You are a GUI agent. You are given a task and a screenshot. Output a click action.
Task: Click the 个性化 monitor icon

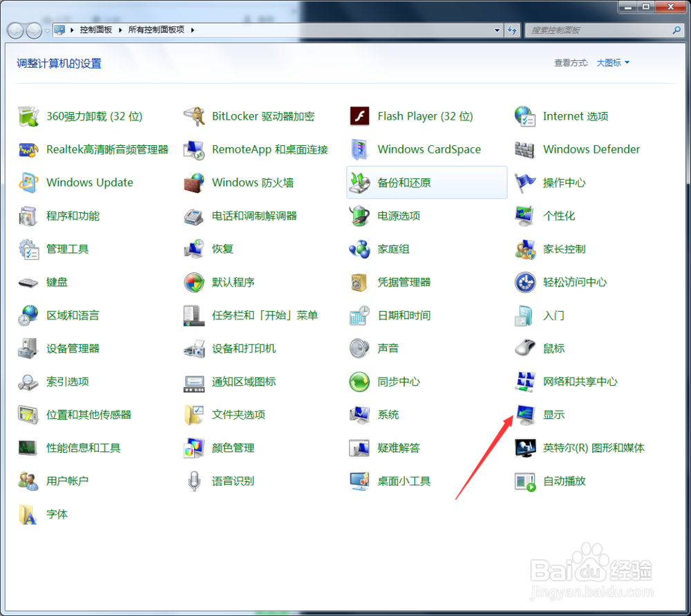click(525, 216)
